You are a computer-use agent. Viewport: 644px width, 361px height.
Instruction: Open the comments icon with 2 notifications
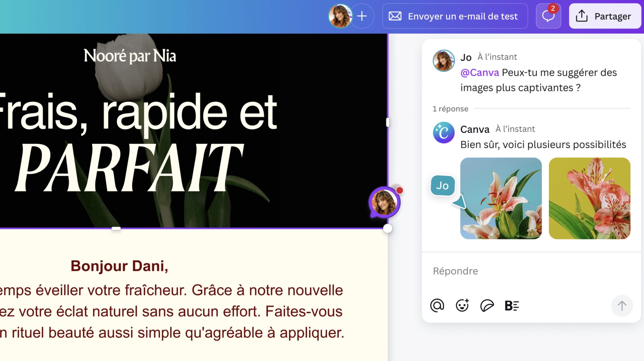548,16
